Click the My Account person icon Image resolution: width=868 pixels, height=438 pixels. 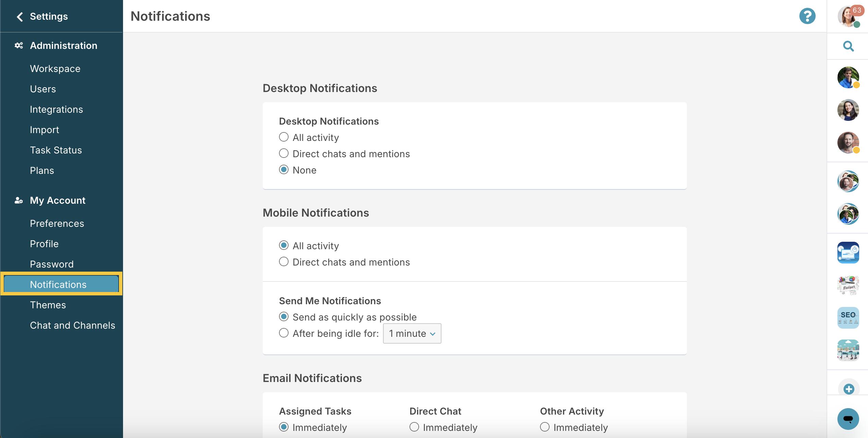coord(19,200)
